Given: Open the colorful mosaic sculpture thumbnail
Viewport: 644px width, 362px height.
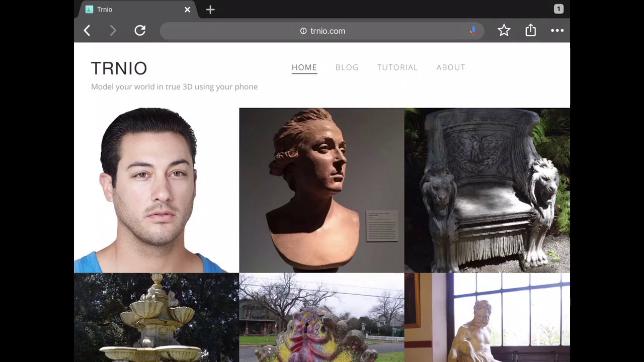Looking at the screenshot, I should pyautogui.click(x=321, y=318).
